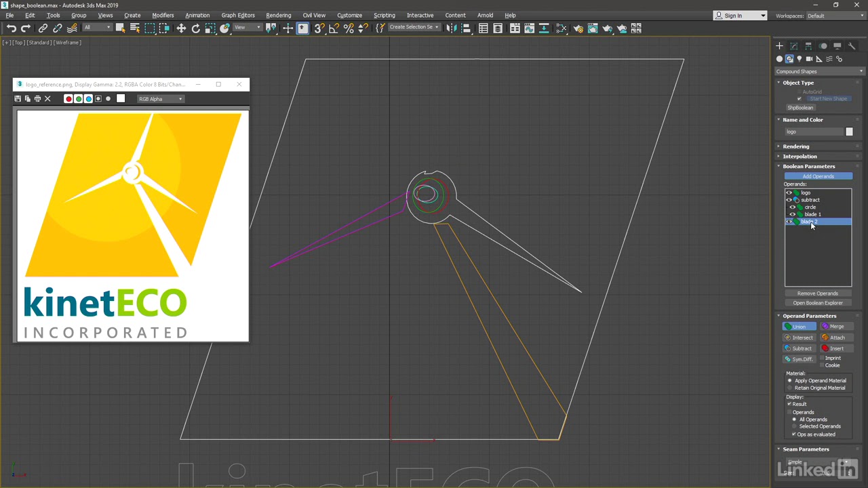Open Render Setup teapot icon
Image resolution: width=868 pixels, height=488 pixels.
tap(578, 28)
